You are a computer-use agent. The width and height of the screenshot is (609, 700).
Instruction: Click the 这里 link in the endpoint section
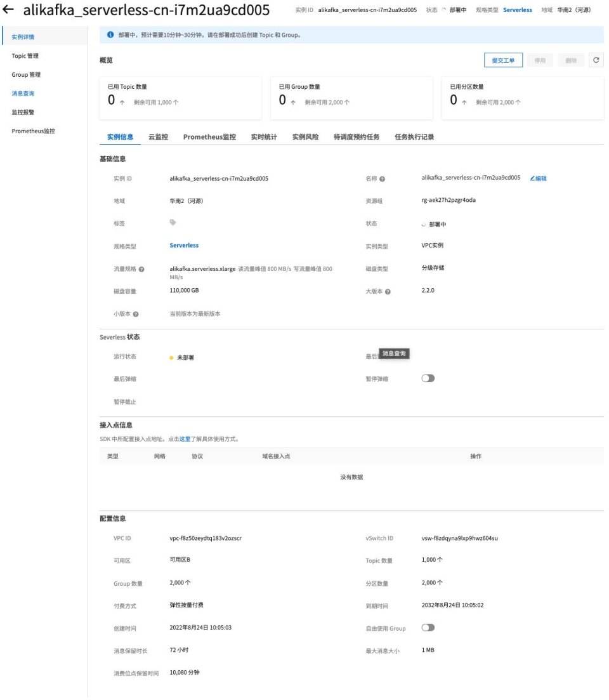tap(184, 439)
